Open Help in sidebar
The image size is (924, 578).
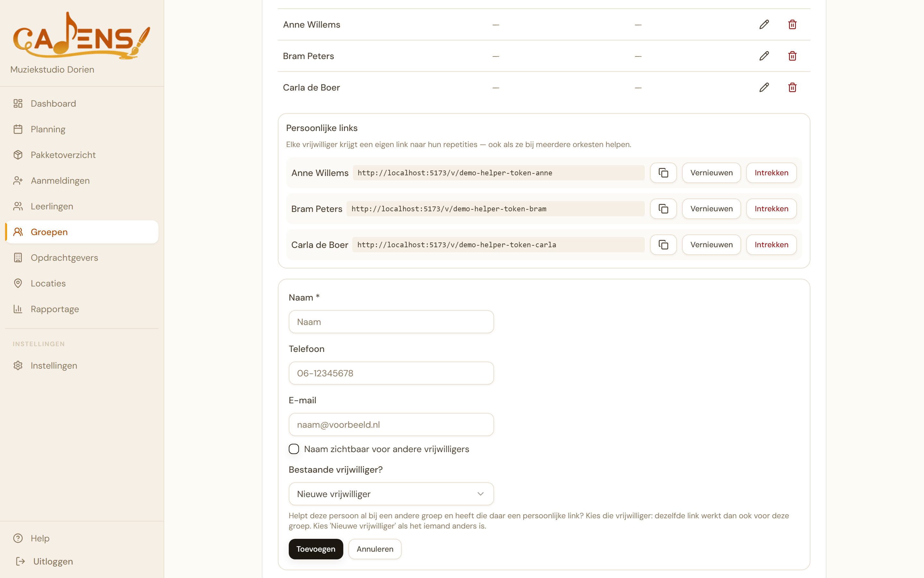point(82,538)
